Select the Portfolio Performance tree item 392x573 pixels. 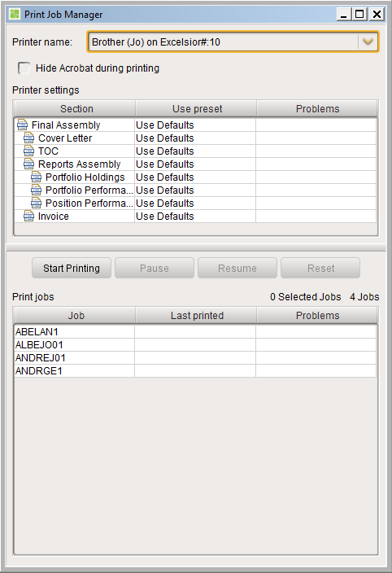click(89, 190)
